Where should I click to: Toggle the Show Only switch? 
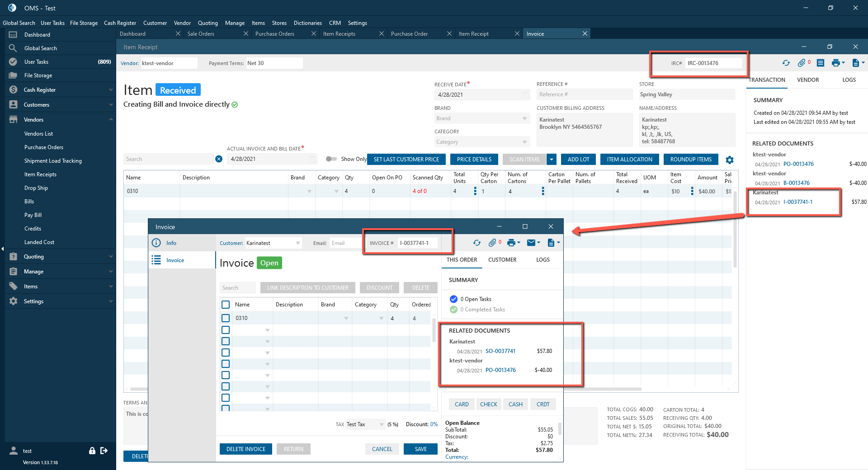[x=331, y=159]
